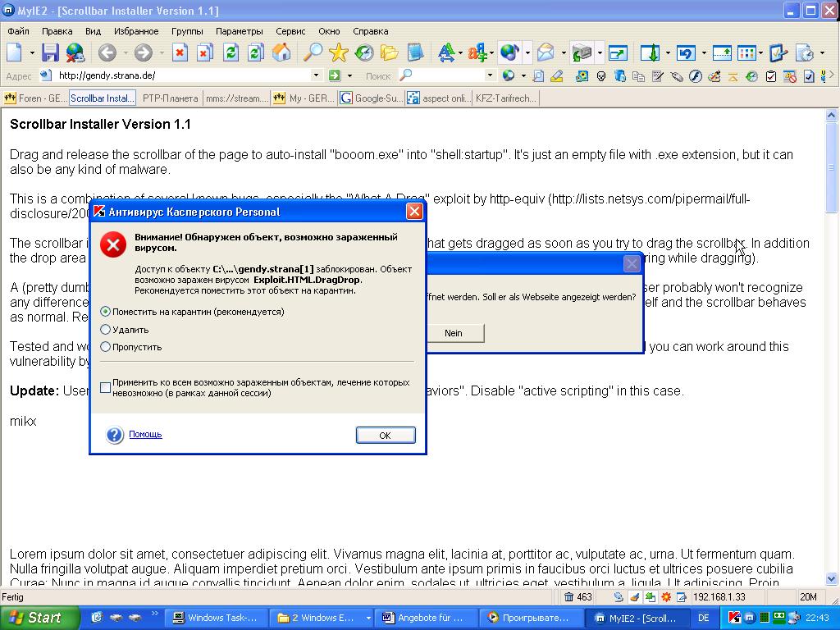Click the floppy disk save icon

click(x=50, y=52)
